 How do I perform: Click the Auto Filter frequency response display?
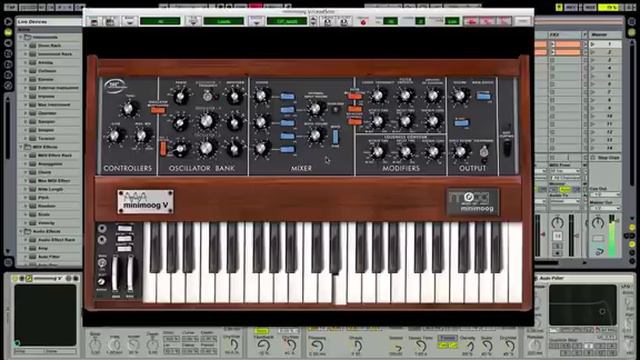click(x=582, y=305)
